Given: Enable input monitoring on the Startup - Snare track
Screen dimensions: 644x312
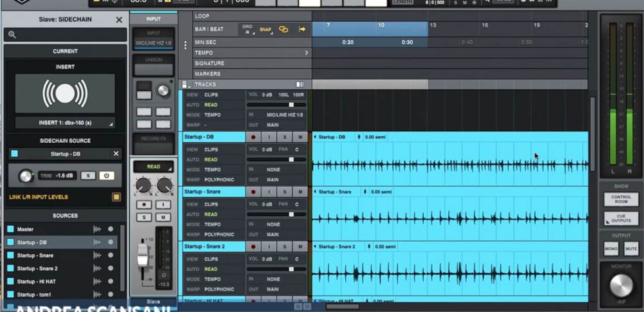Looking at the screenshot, I should coord(269,192).
